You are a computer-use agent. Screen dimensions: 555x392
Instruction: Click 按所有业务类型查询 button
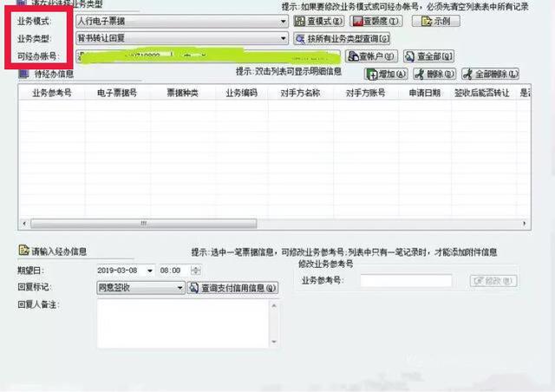pyautogui.click(x=342, y=39)
